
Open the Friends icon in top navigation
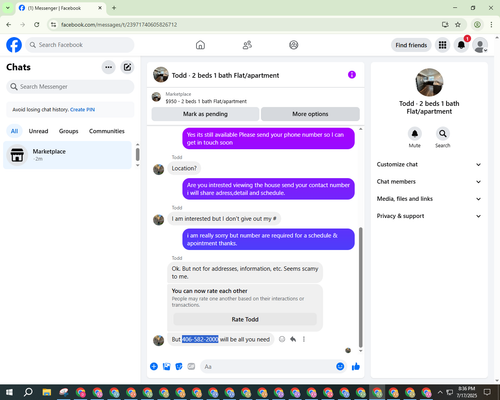coord(247,45)
